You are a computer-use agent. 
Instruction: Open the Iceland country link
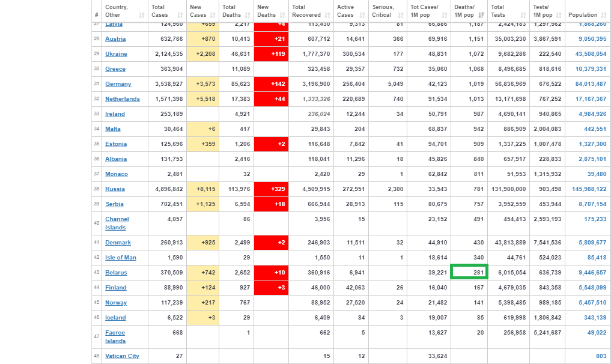click(x=115, y=318)
